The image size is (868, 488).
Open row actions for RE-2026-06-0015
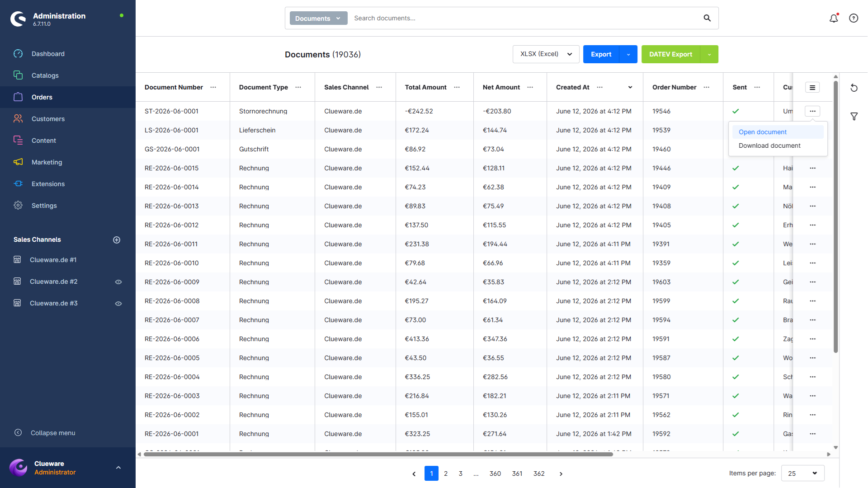click(813, 168)
